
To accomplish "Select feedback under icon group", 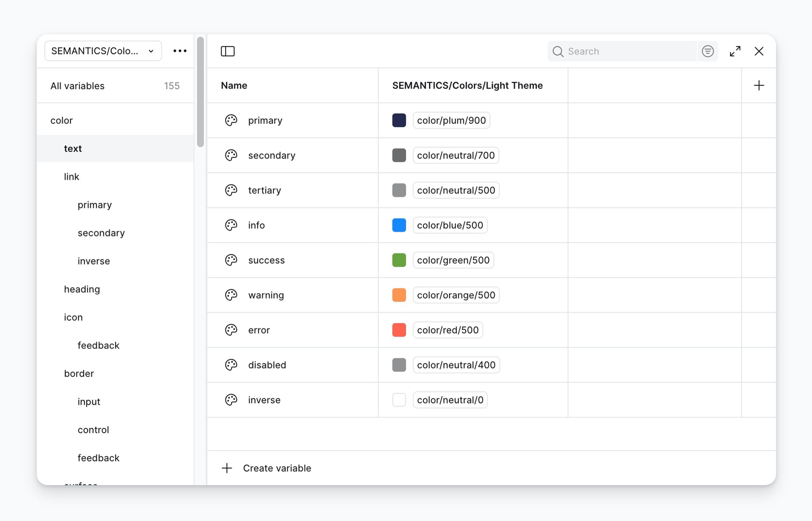I will [115, 345].
